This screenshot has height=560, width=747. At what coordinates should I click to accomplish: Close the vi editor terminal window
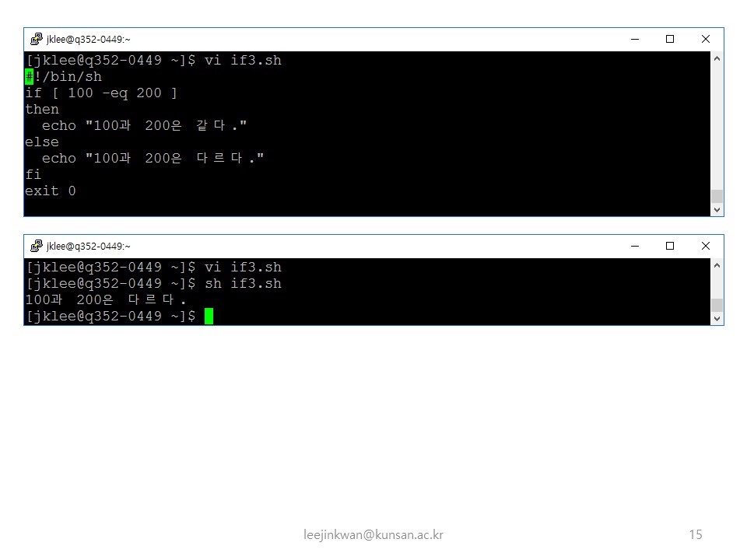pyautogui.click(x=705, y=39)
